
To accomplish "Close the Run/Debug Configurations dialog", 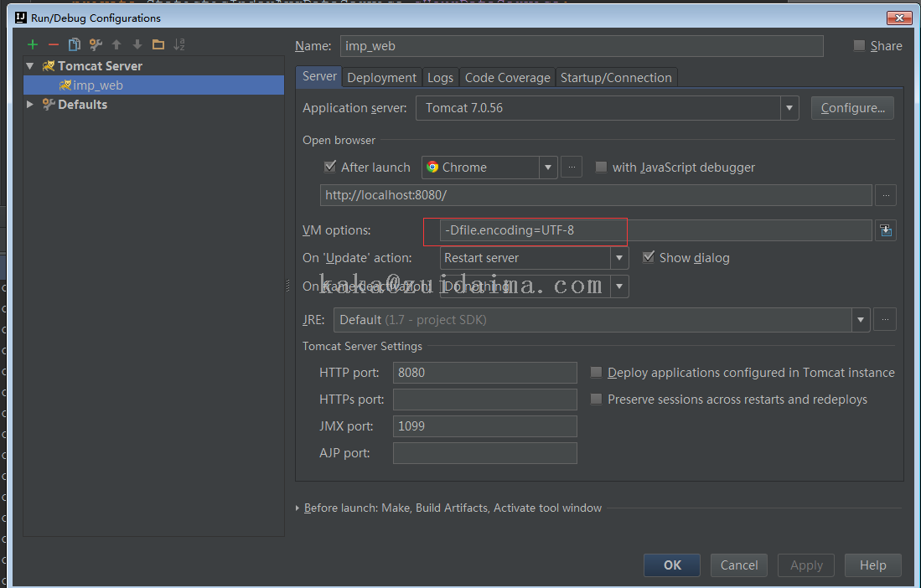I will [x=898, y=18].
